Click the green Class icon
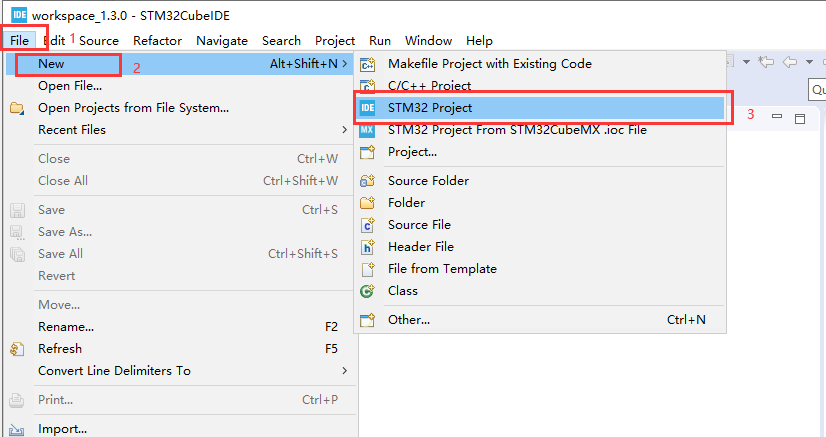This screenshot has height=437, width=826. 367,291
